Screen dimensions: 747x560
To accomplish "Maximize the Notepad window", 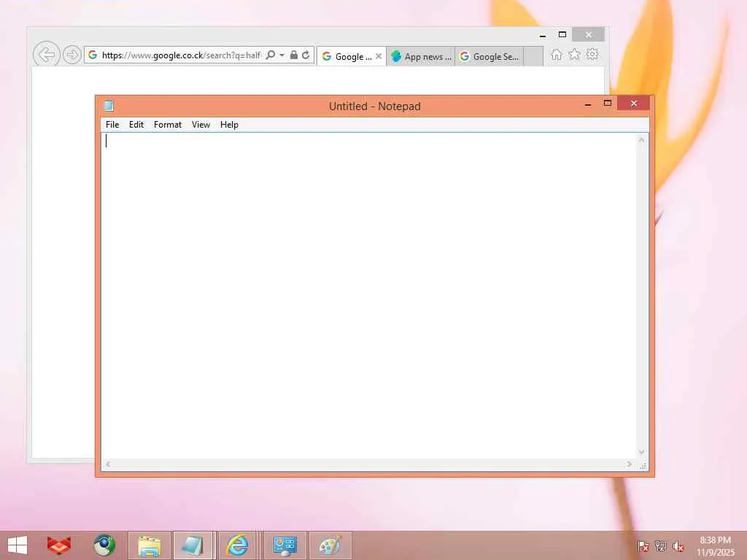I will pos(608,104).
